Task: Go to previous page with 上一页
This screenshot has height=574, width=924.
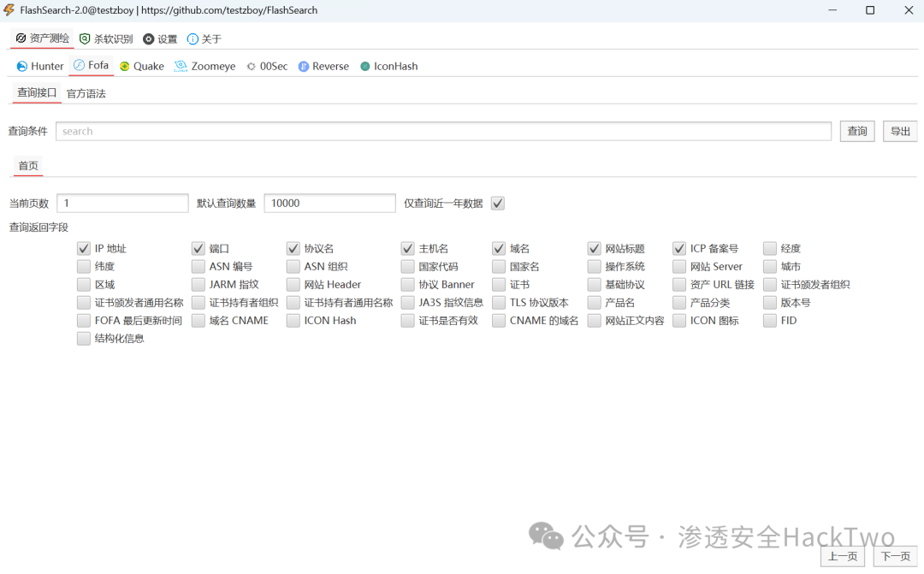Action: [x=843, y=556]
